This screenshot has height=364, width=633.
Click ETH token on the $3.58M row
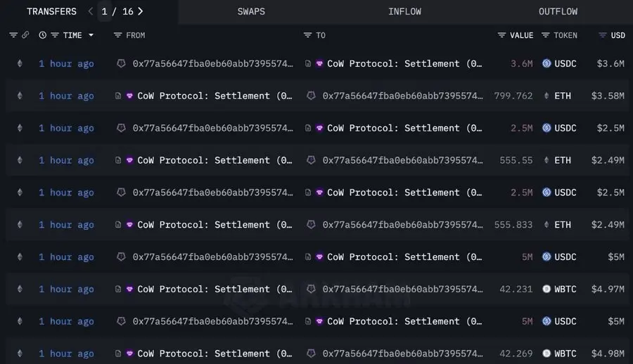pyautogui.click(x=563, y=96)
